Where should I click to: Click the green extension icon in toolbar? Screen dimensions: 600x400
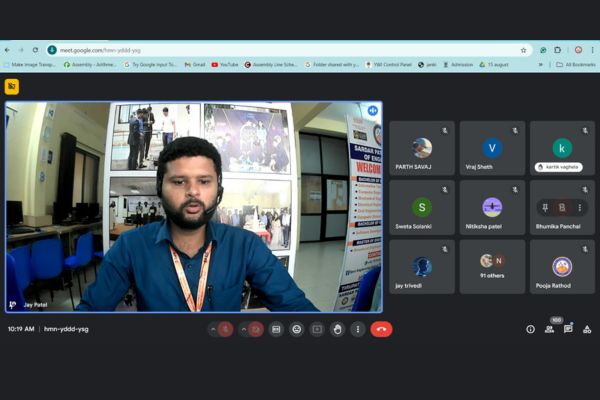pyautogui.click(x=543, y=50)
